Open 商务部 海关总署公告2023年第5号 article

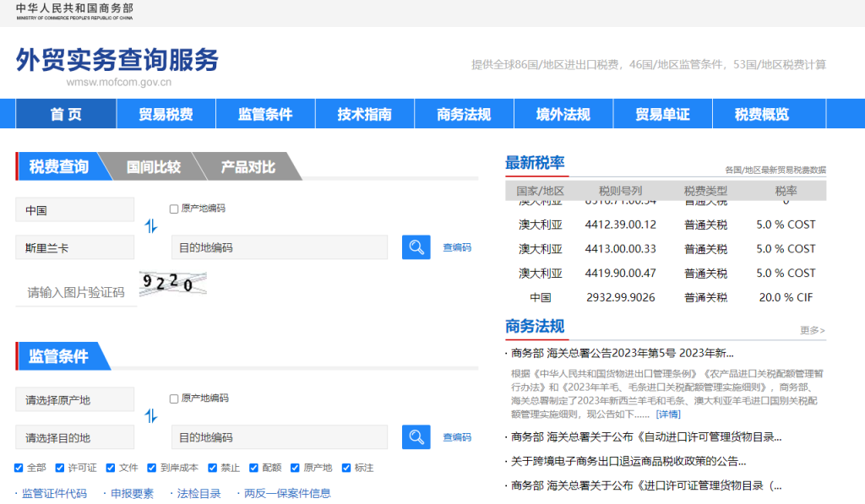point(623,353)
